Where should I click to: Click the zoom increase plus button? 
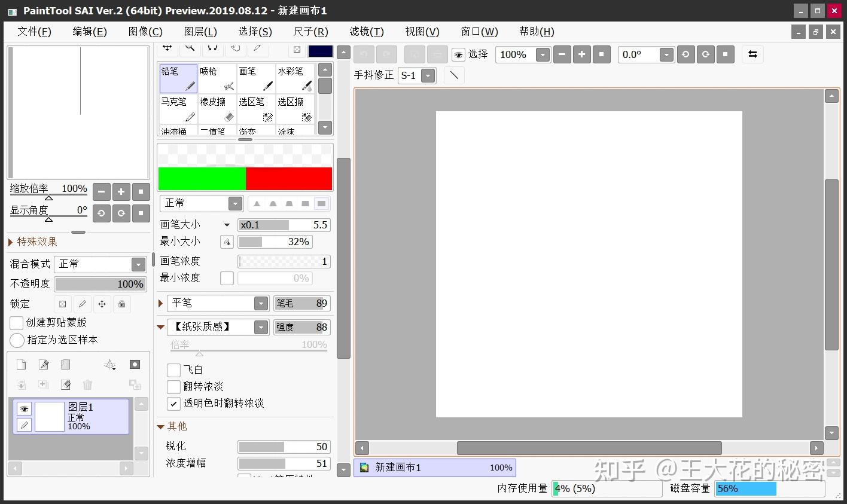(581, 54)
